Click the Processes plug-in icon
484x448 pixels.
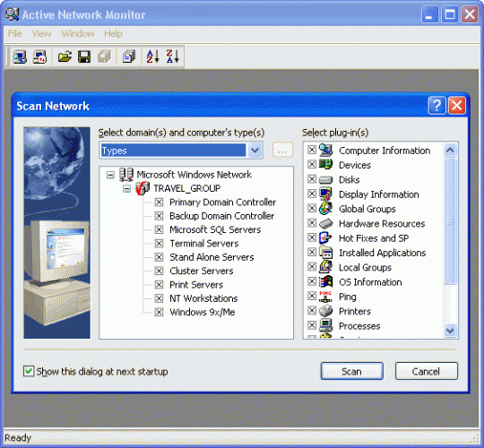pyautogui.click(x=325, y=325)
